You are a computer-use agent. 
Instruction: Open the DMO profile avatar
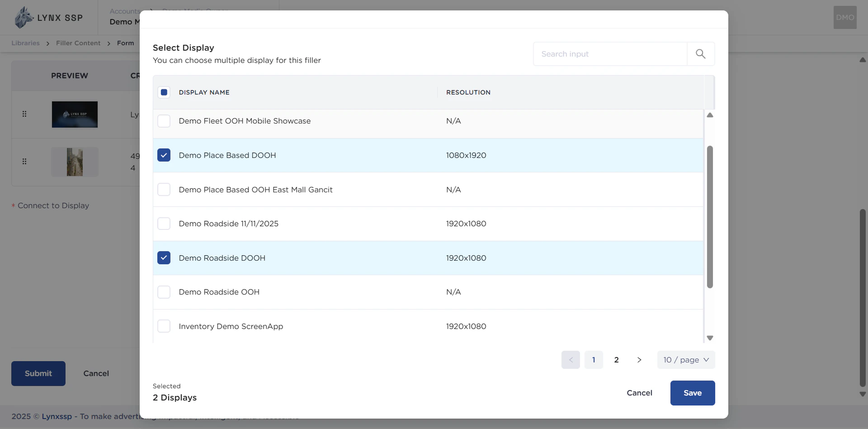click(x=844, y=17)
